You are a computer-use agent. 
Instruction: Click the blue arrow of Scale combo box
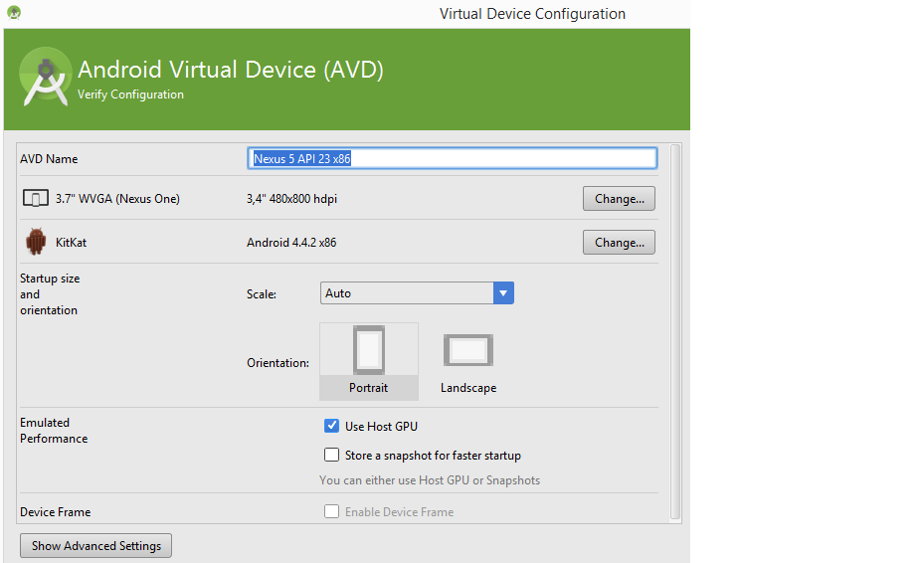coord(503,293)
